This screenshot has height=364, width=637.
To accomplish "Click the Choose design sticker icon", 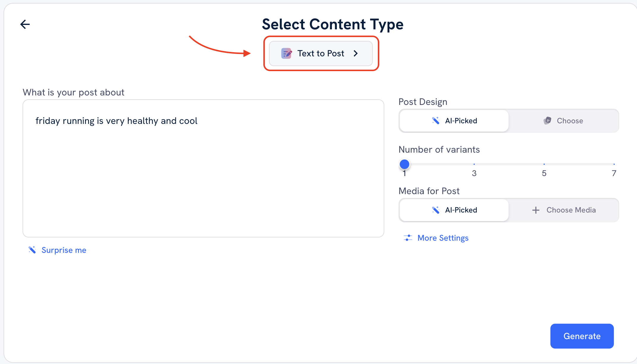I will coord(547,121).
